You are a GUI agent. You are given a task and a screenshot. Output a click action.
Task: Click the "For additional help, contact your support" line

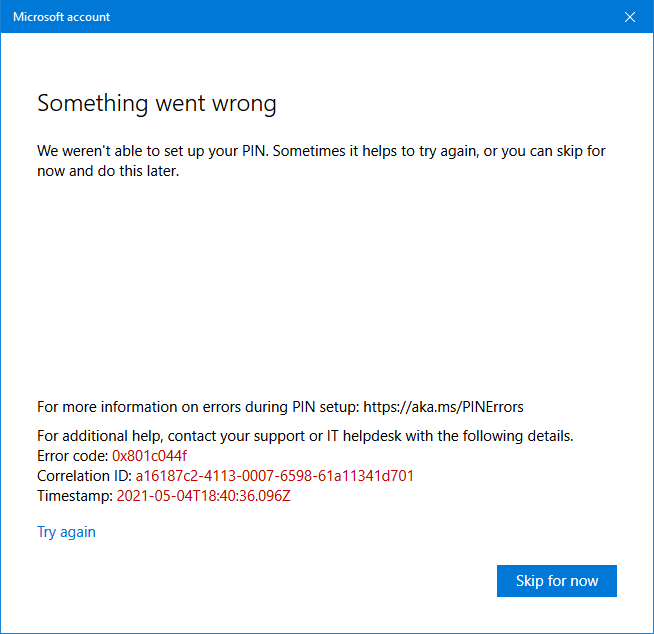(x=305, y=435)
